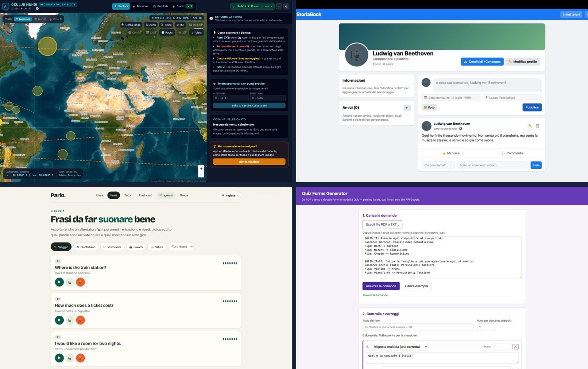Click the Parlo logo
This screenshot has width=588, height=369.
pyautogui.click(x=58, y=195)
